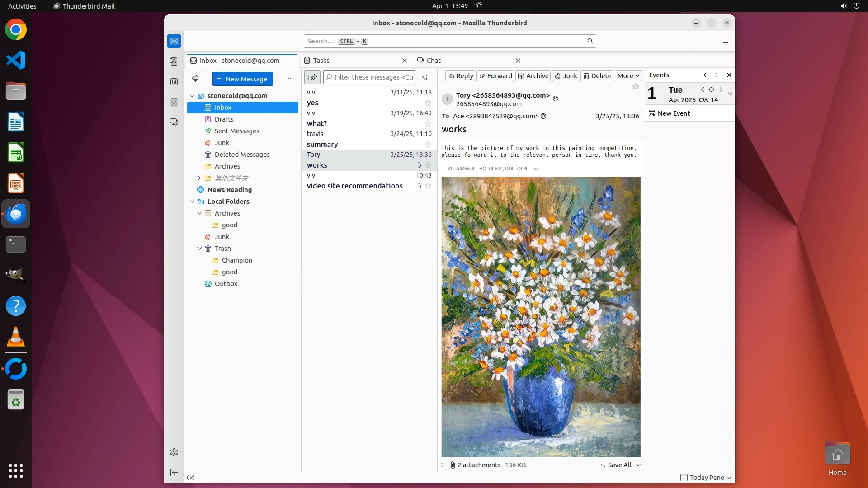Viewport: 868px width, 488px height.
Task: Star the 'summary' message from travis
Action: coord(428,145)
